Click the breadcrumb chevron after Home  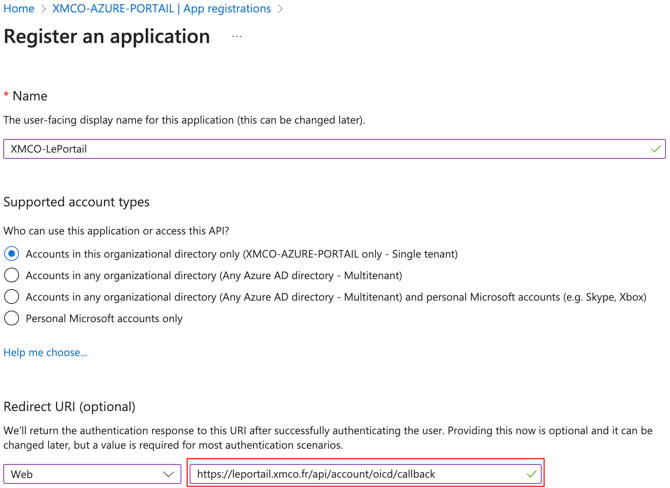pyautogui.click(x=43, y=9)
